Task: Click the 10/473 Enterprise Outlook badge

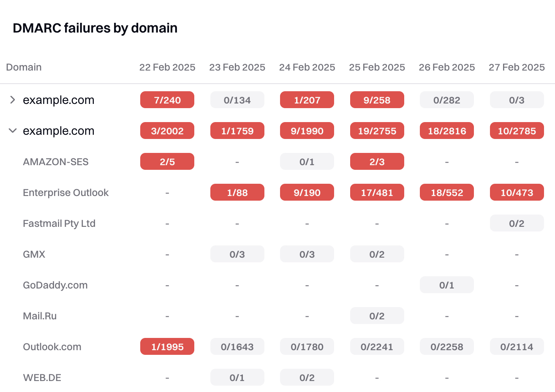Action: pyautogui.click(x=517, y=192)
